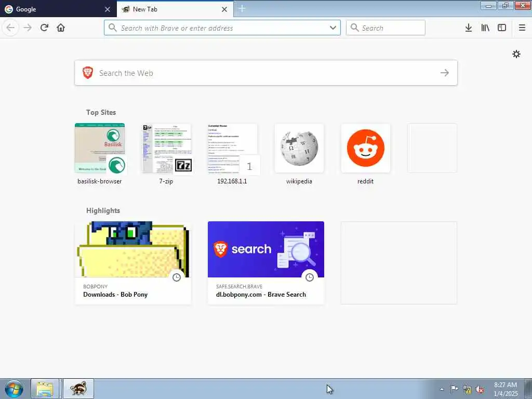Close the New Tab tab
Screen dimensions: 532x399
click(x=224, y=9)
